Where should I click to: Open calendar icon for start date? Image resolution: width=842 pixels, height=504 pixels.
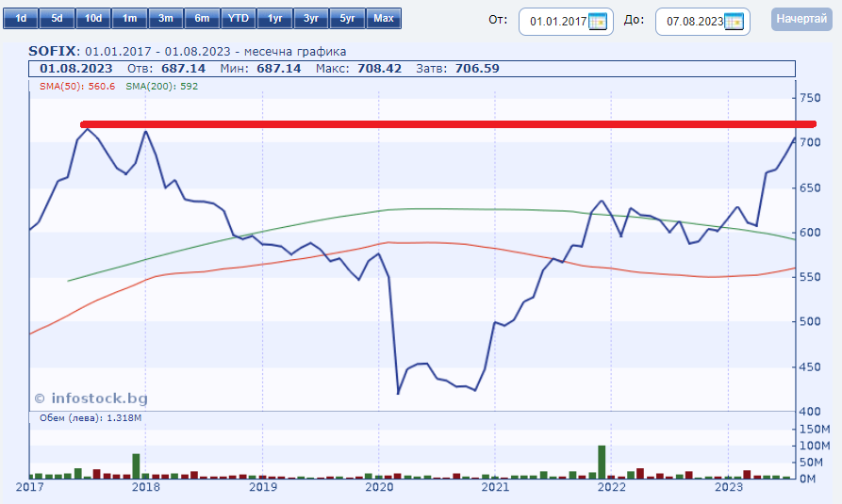598,22
